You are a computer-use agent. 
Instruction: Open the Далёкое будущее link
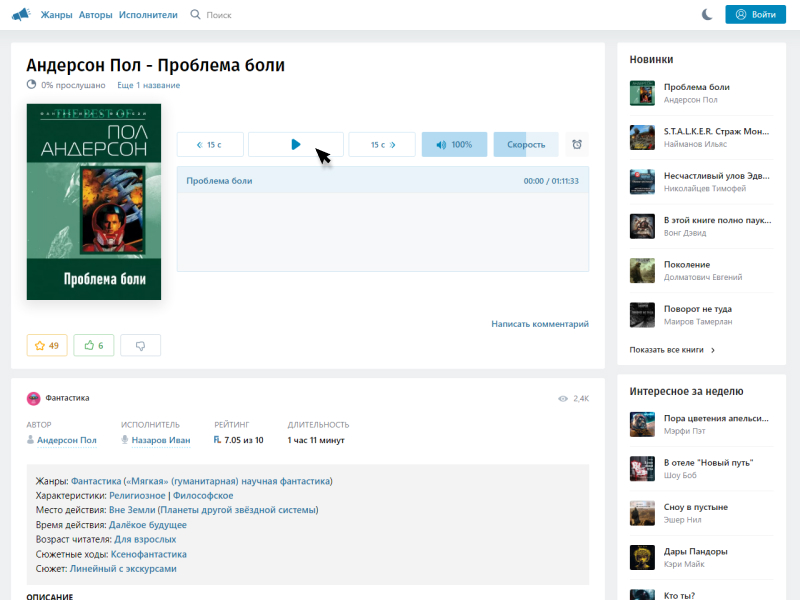point(147,524)
